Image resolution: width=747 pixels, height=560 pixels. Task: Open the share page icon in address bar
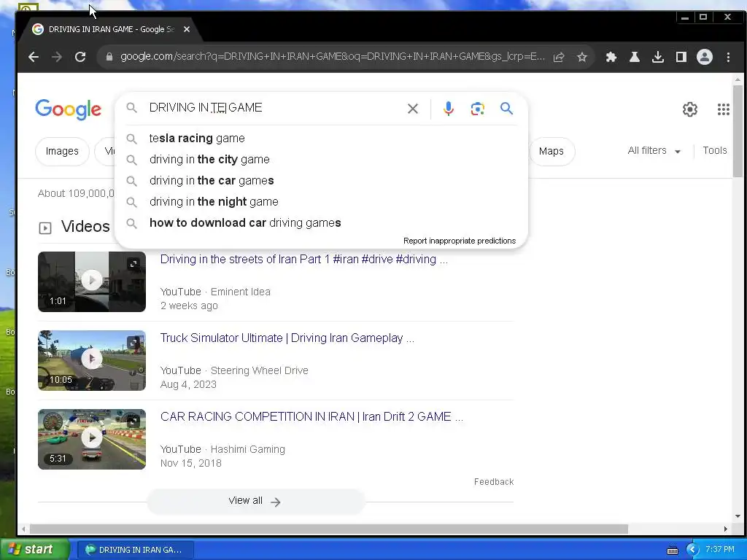coord(558,57)
